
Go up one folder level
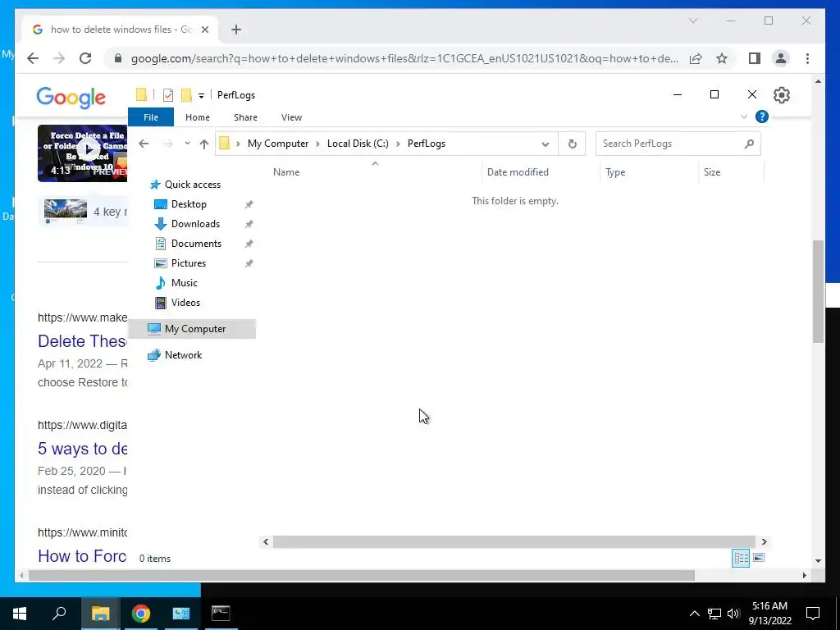click(203, 144)
